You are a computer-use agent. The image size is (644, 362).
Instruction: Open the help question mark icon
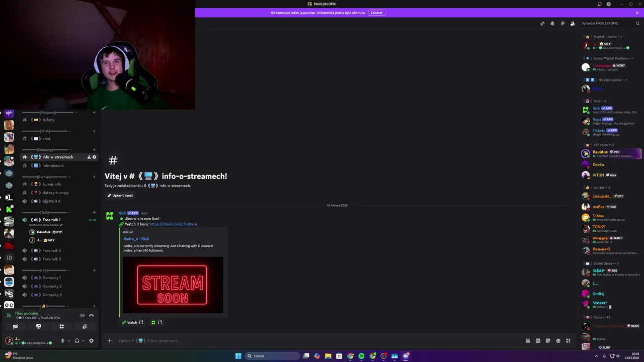[608, 4]
